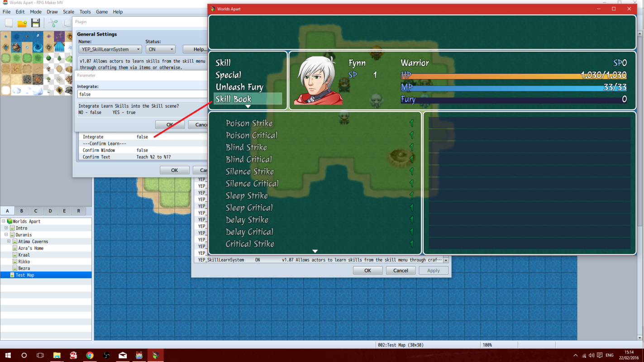Click Cancel in the Plugin Manager dialog
Image resolution: width=644 pixels, height=362 pixels.
click(401, 271)
